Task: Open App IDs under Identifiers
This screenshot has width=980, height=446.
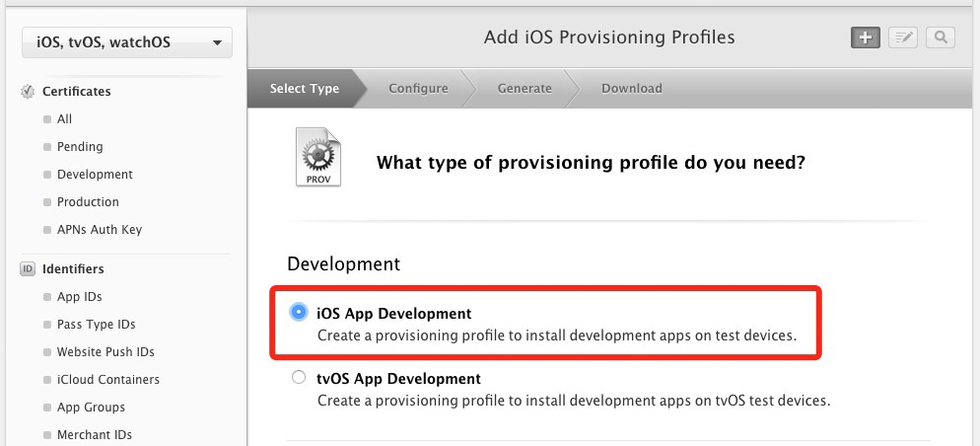Action: 79,297
